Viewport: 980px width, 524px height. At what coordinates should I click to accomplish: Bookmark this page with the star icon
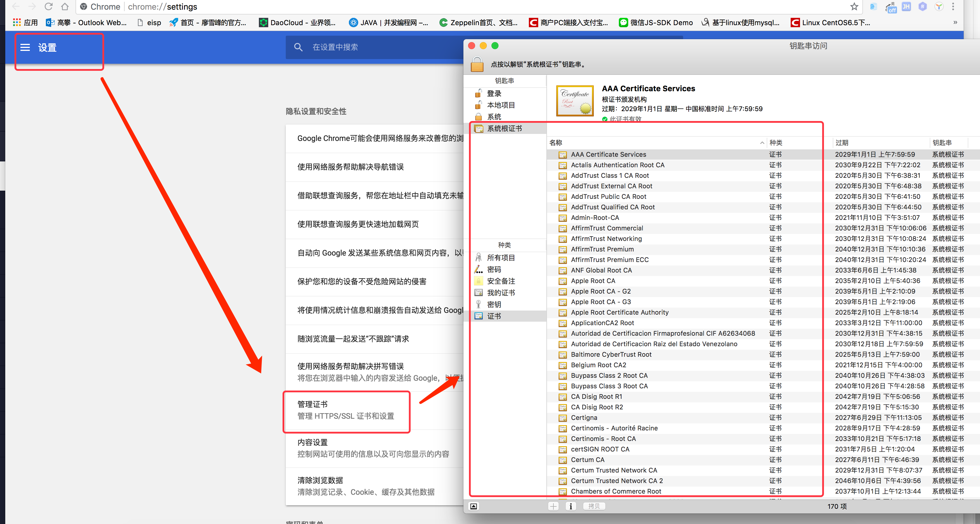click(854, 6)
